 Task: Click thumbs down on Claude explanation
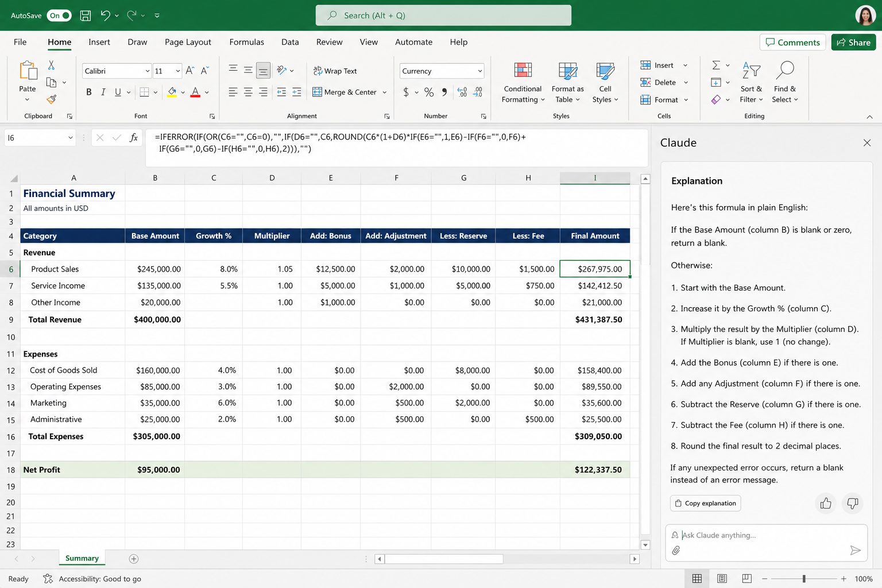[x=853, y=504]
